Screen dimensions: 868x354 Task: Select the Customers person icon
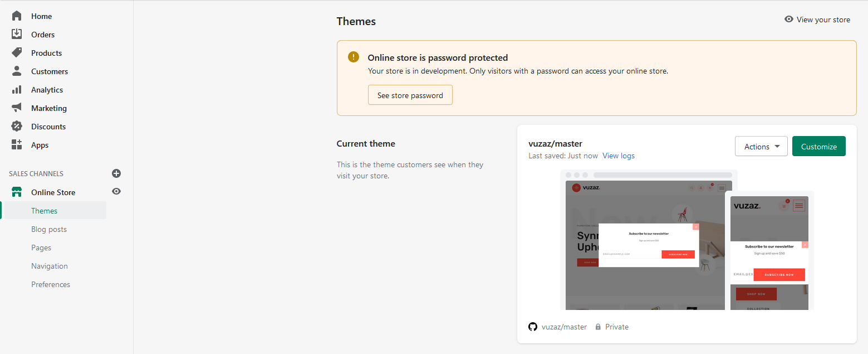coord(17,71)
